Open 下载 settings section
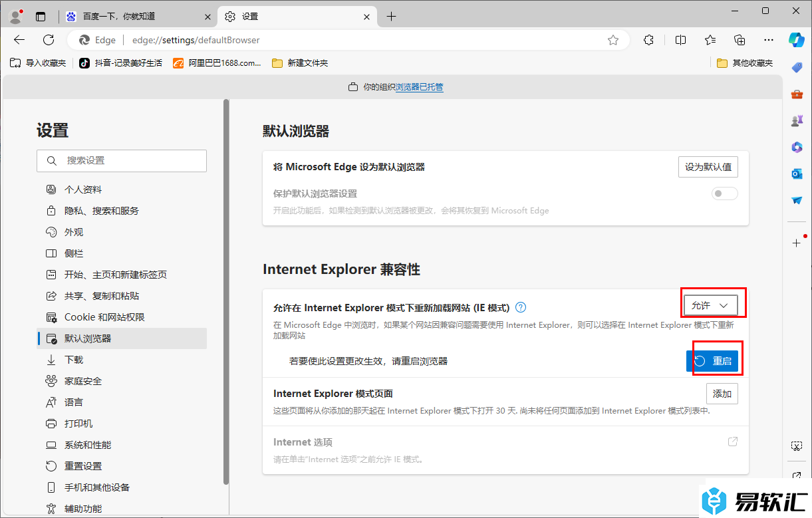812x518 pixels. (122, 360)
